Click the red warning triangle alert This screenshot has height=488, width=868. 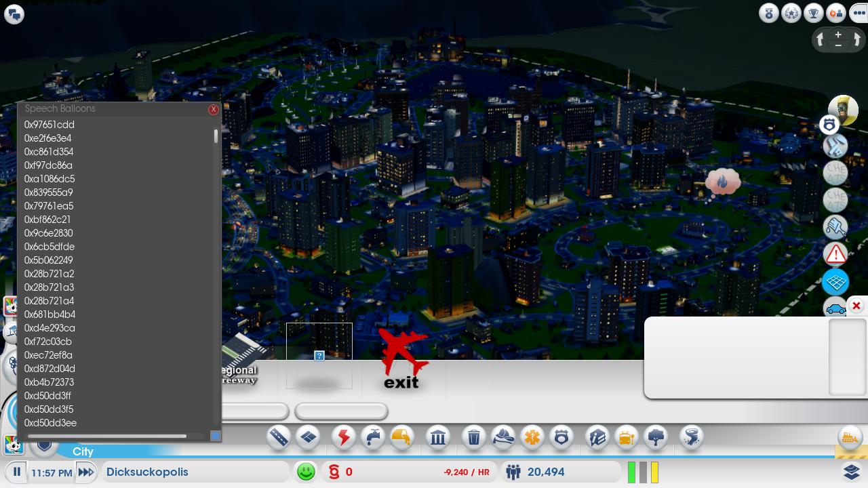click(x=836, y=254)
